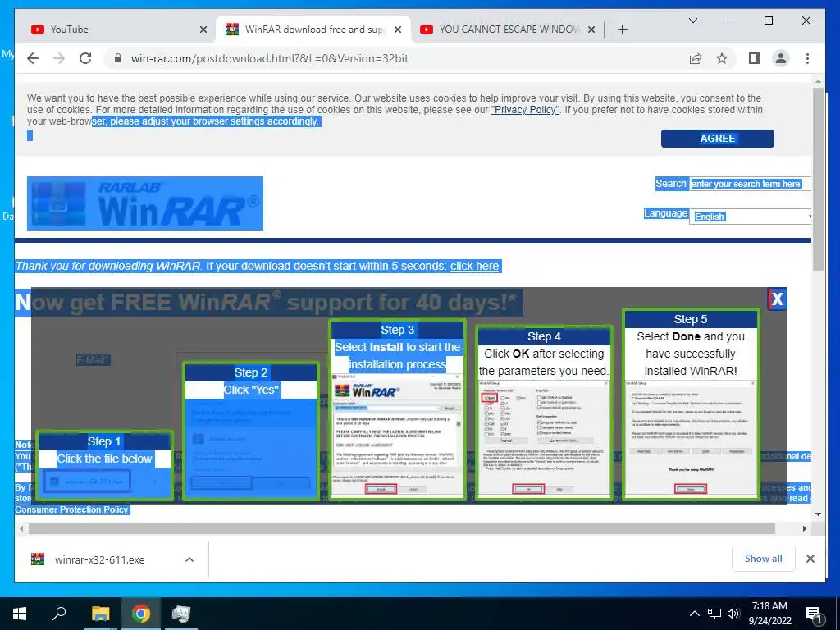Share this page via share icon
This screenshot has height=630, width=840.
(696, 58)
